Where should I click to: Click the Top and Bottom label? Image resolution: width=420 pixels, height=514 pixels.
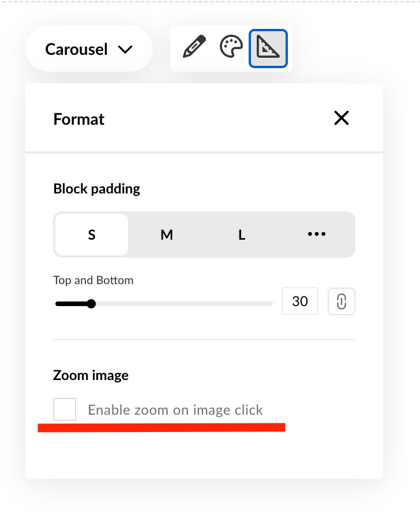(x=93, y=281)
